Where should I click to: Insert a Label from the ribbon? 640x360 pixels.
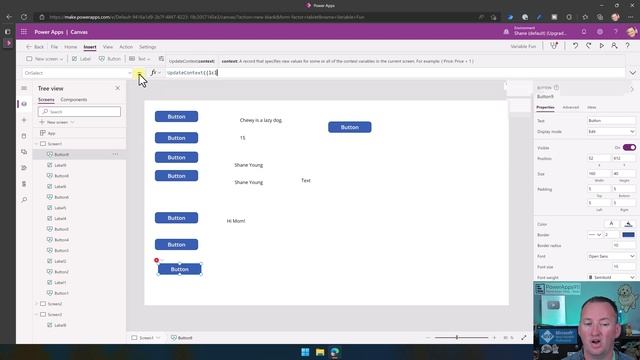(81, 59)
